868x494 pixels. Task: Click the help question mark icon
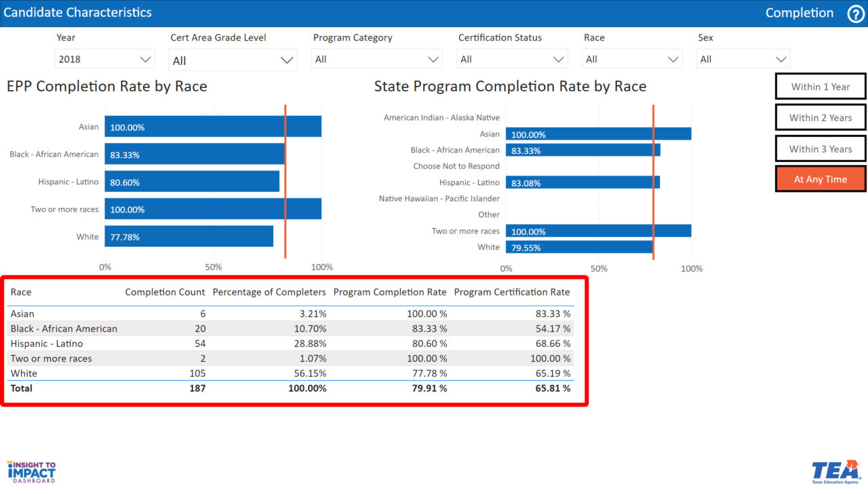(x=856, y=14)
